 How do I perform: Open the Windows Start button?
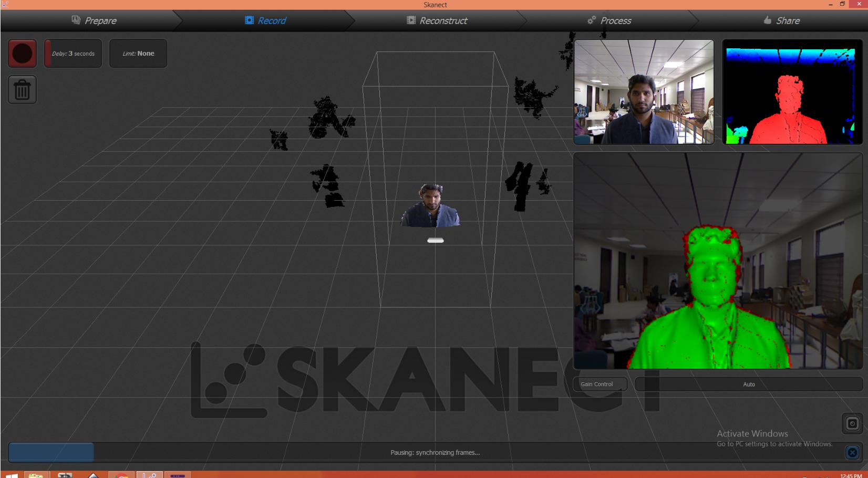tap(12, 475)
